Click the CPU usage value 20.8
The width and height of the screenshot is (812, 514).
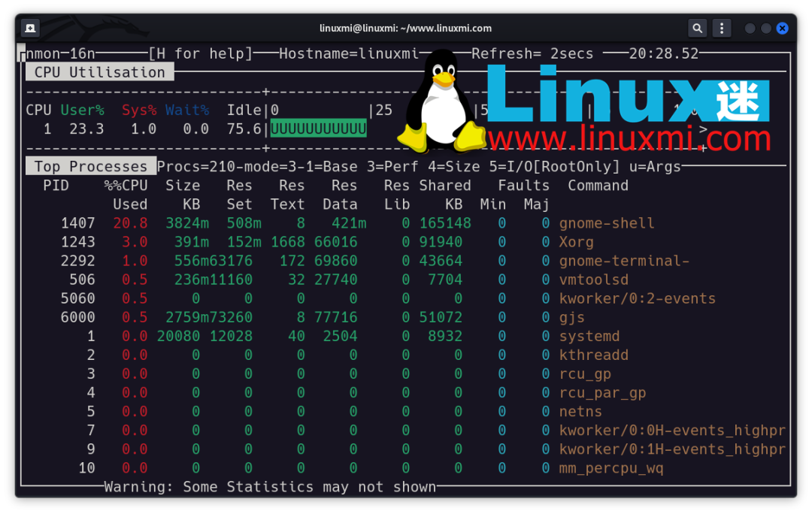tap(130, 223)
